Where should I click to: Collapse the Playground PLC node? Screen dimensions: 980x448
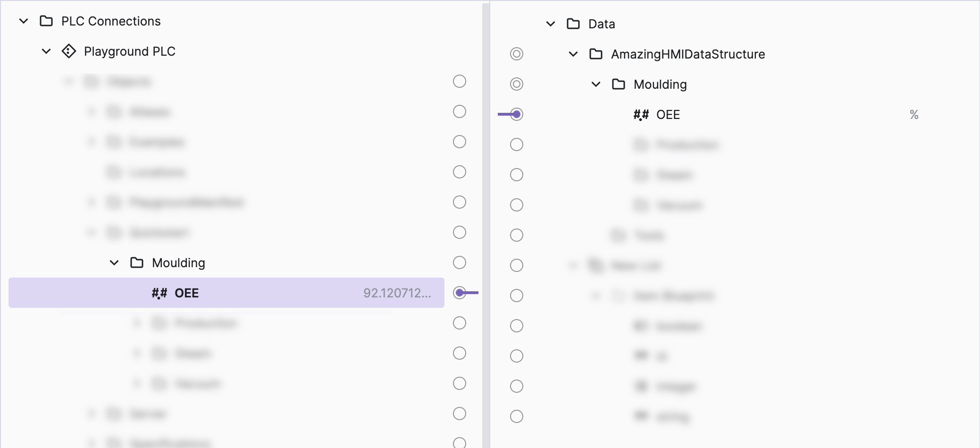46,51
